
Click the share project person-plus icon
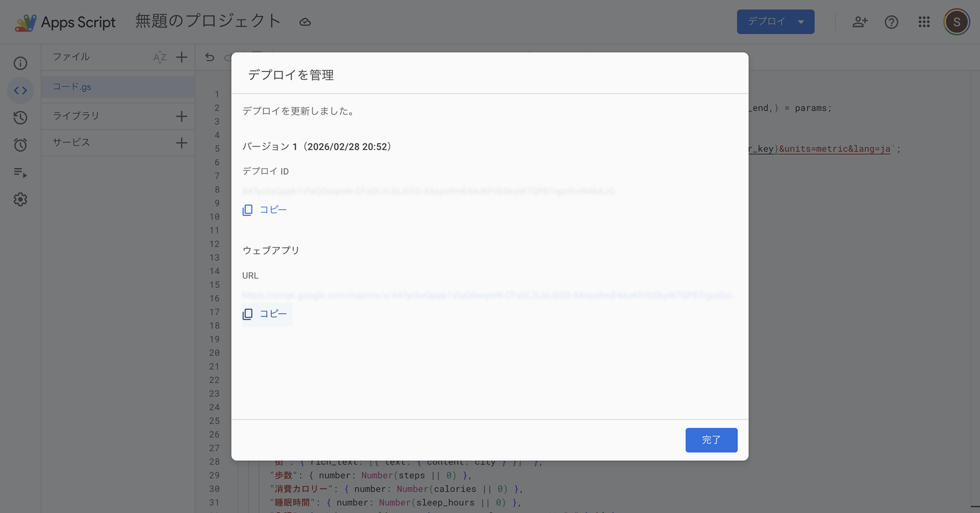(860, 22)
